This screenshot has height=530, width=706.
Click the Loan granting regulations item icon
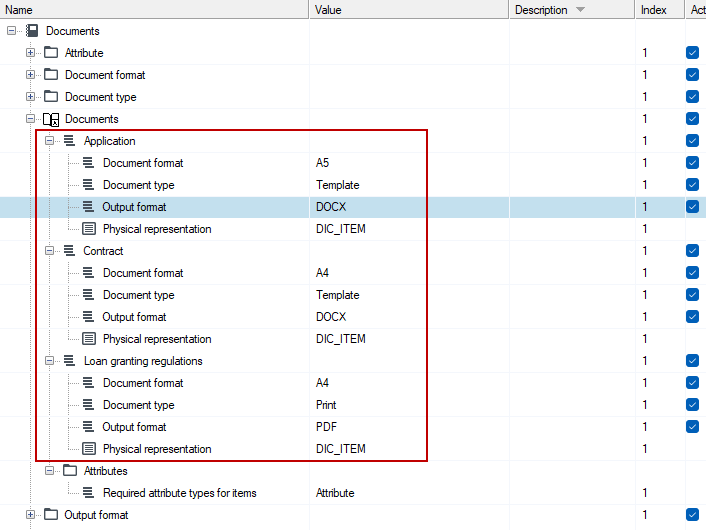tap(69, 360)
